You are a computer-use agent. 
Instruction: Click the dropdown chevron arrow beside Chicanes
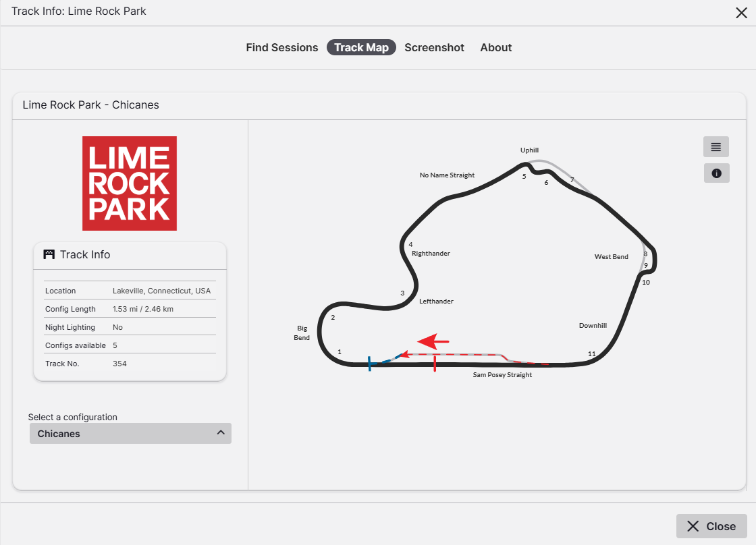[221, 433]
